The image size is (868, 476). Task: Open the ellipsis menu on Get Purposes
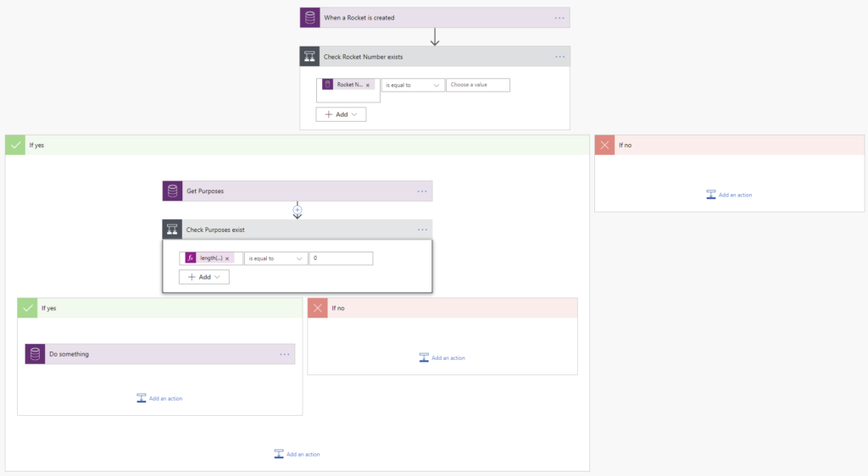(x=422, y=191)
